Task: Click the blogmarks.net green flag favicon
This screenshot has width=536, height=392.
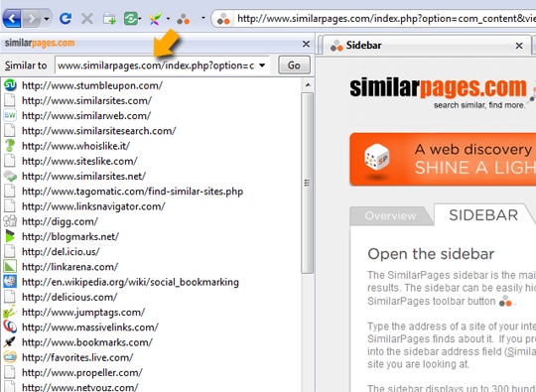Action: coord(10,236)
